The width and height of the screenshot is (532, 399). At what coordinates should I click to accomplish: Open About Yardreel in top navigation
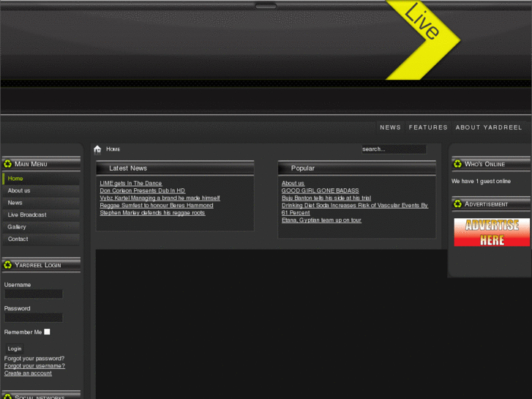click(489, 127)
